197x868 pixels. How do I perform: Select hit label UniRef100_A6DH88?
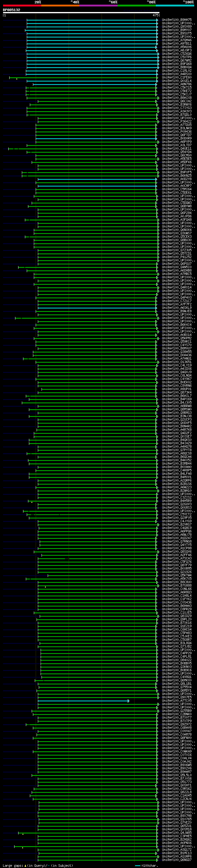click(x=177, y=271)
